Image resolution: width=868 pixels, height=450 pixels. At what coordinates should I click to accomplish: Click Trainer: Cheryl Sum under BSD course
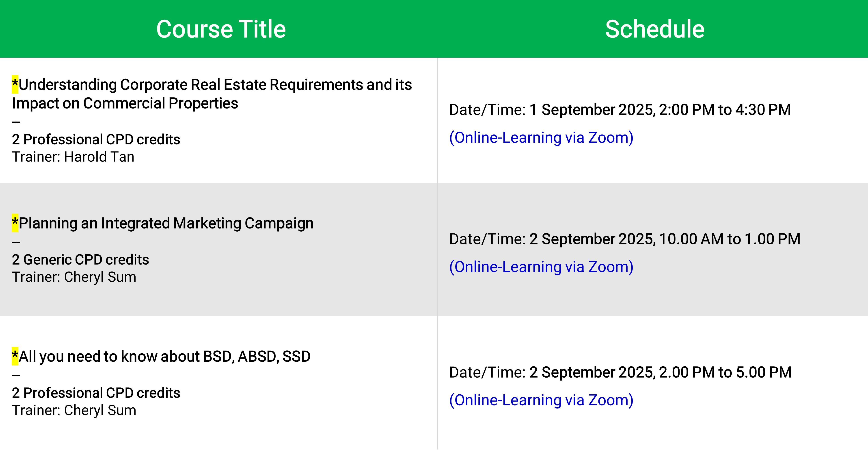74,411
